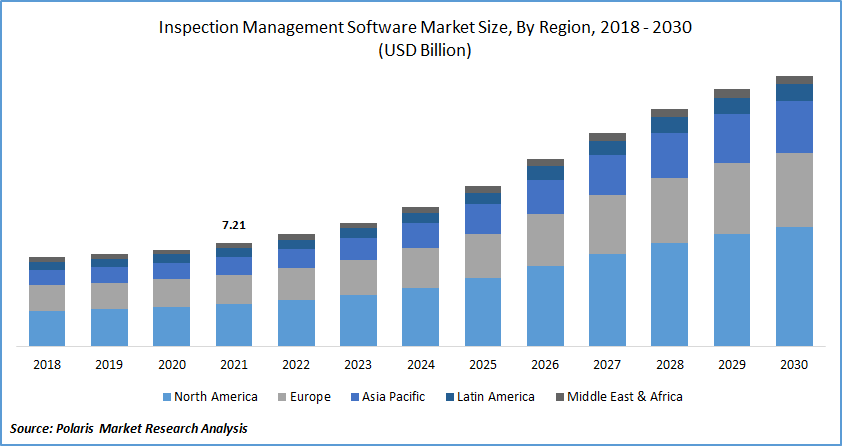Click the Asia Pacific segment of the 2030 bar
The height and width of the screenshot is (446, 842).
(794, 127)
